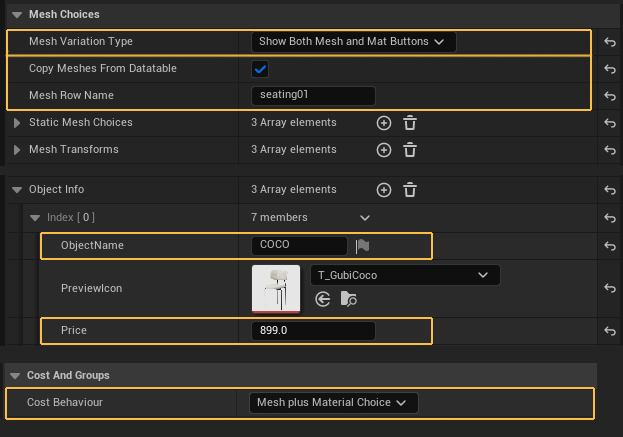Add element to Mesh Transforms array
Viewport: 623px width, 437px height.
(x=383, y=150)
